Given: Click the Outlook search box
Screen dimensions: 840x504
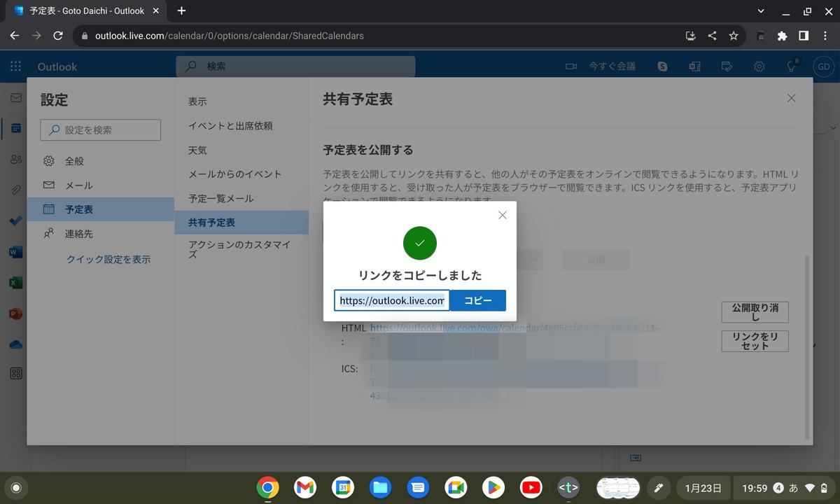Looking at the screenshot, I should (295, 66).
